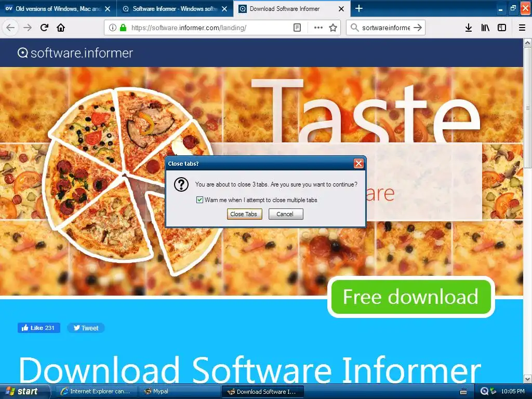
Task: Click the software.informer logo
Action: pyautogui.click(x=75, y=53)
